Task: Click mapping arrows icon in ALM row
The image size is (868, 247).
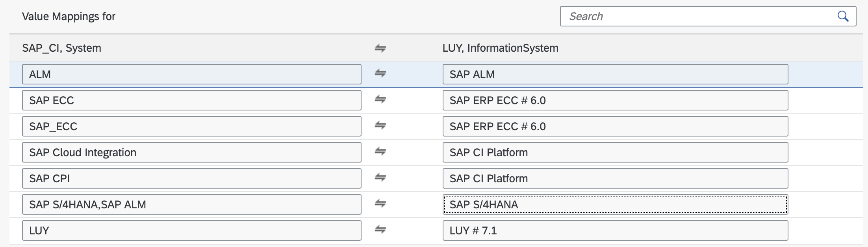Action: coord(380,73)
